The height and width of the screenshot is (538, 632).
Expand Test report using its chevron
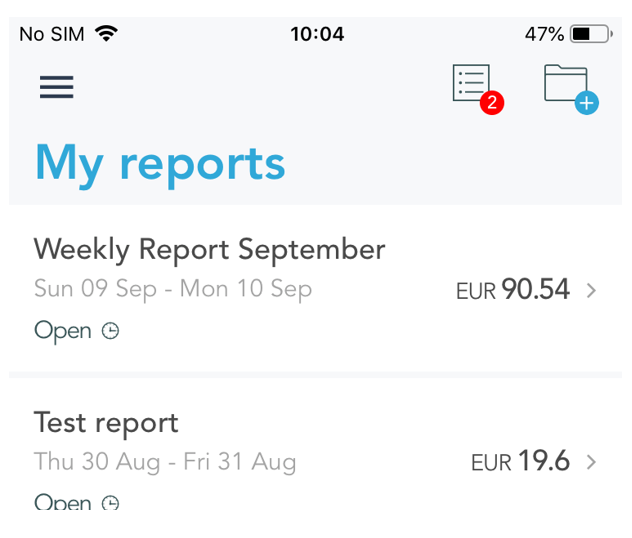click(x=591, y=462)
